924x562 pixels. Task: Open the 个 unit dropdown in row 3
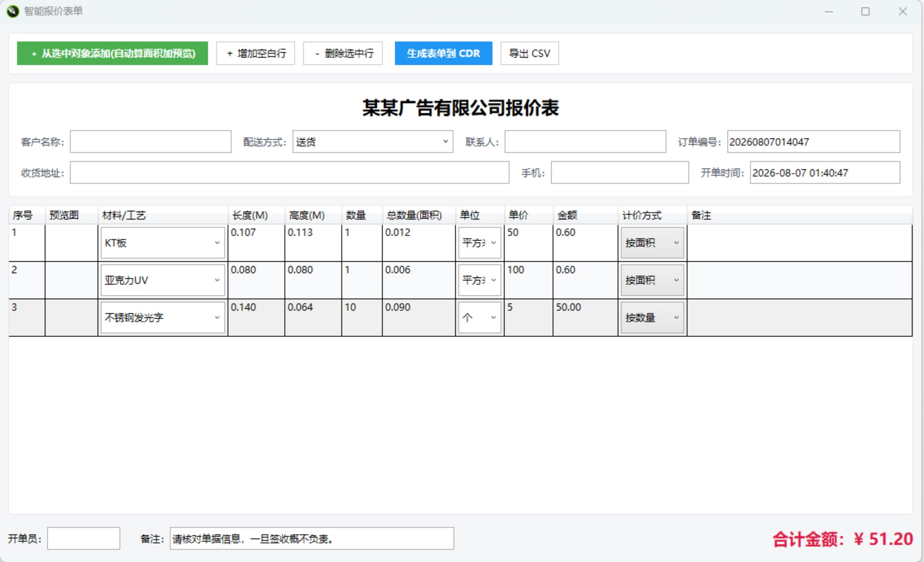(x=480, y=317)
